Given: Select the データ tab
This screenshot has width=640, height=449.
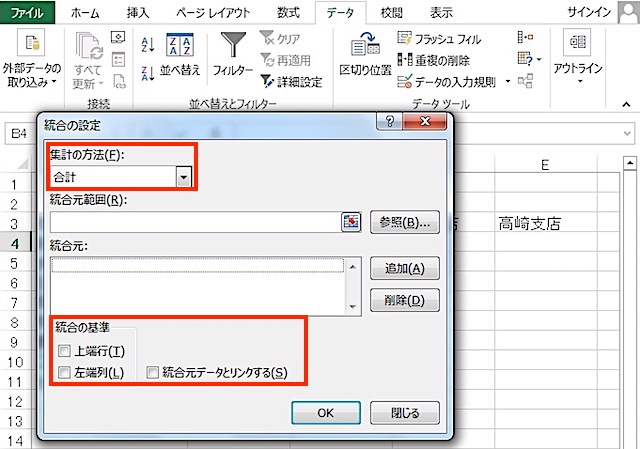Looking at the screenshot, I should pos(340,13).
